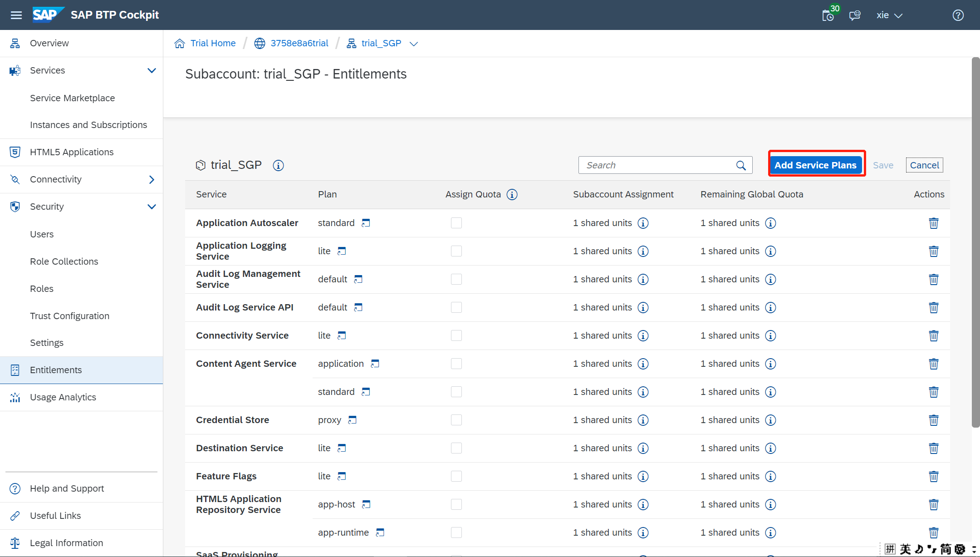Image resolution: width=980 pixels, height=557 pixels.
Task: Check Assign Quota for Feature Flags
Action: point(456,476)
